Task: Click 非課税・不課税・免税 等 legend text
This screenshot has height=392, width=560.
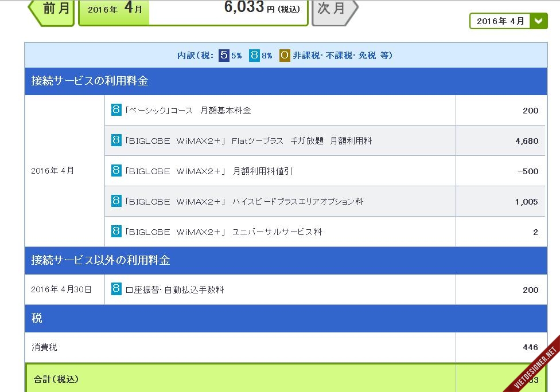Action: pos(343,55)
